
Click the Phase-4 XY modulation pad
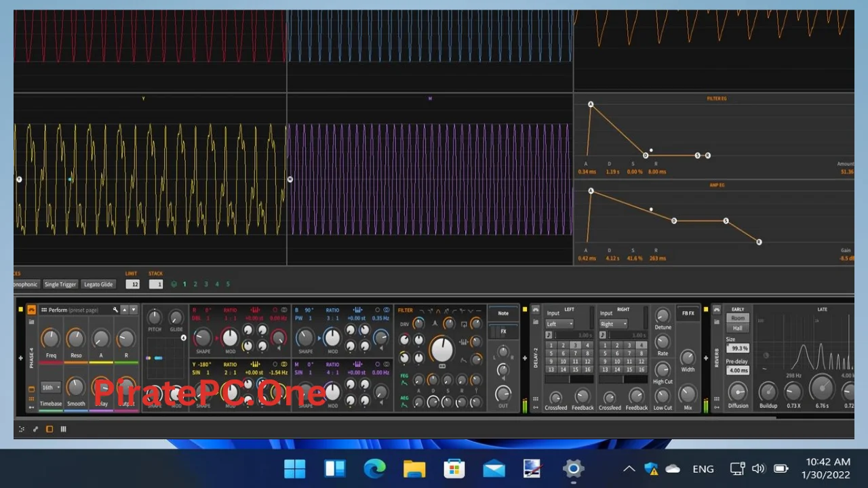[165, 358]
